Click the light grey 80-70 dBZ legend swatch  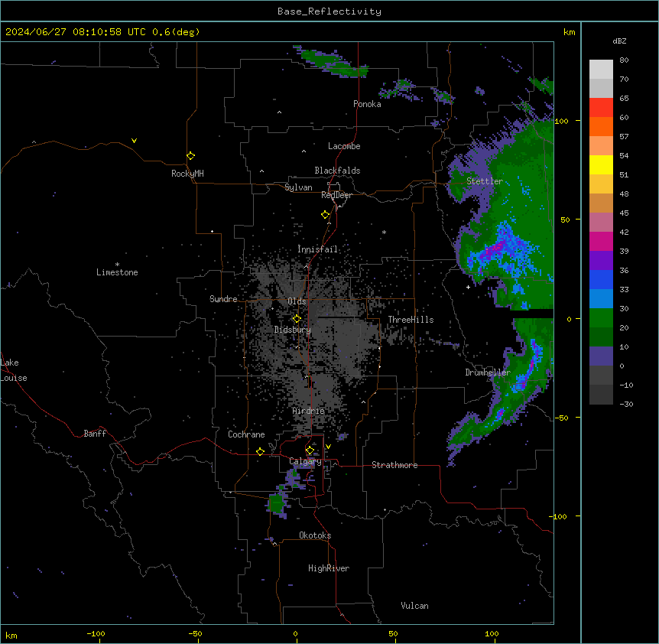point(601,70)
